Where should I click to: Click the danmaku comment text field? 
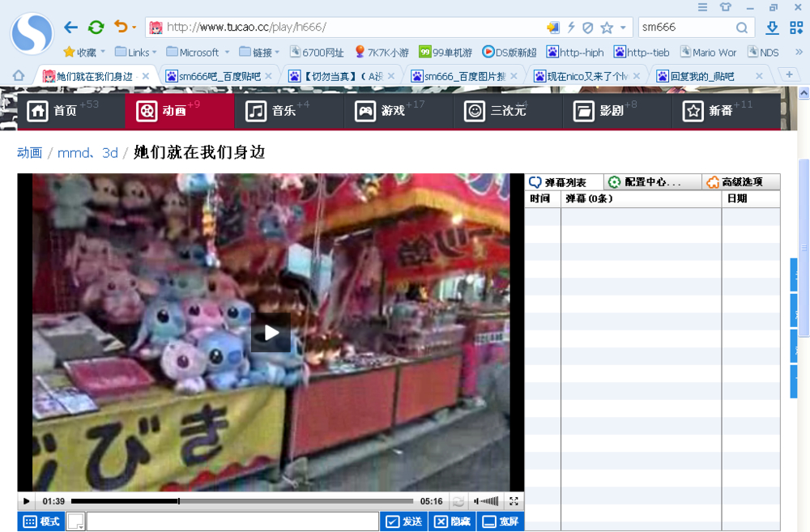233,521
